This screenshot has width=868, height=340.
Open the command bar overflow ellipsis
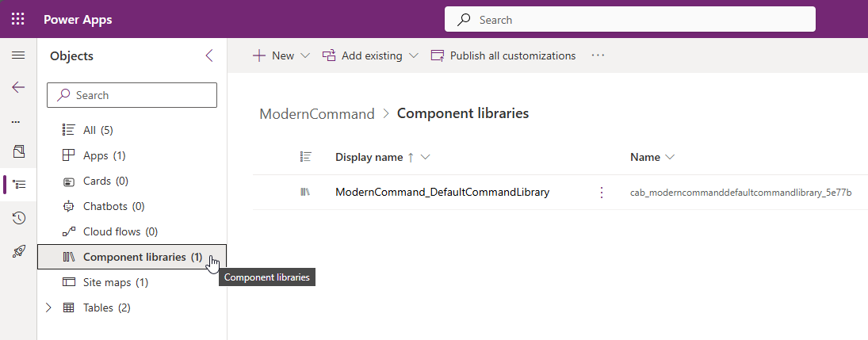[598, 55]
